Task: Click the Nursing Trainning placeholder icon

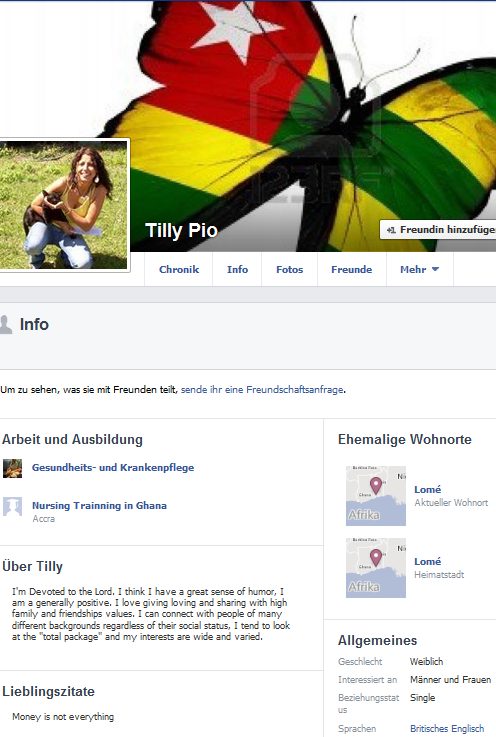Action: (x=13, y=507)
